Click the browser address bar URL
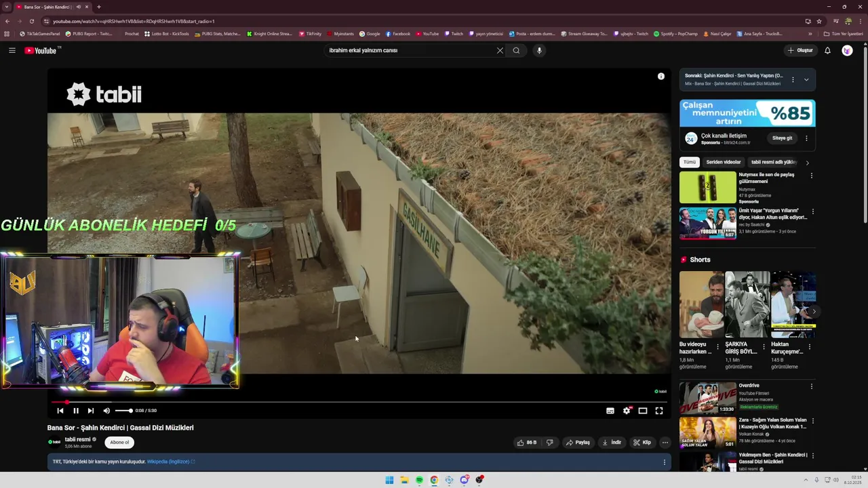Viewport: 868px width, 488px height. click(x=134, y=21)
